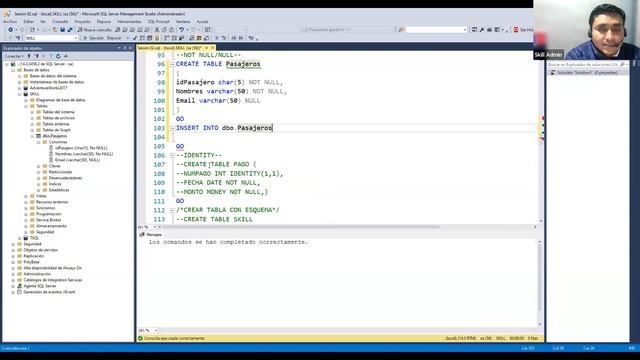Click the decrease indent icon
The width and height of the screenshot is (640, 360).
(233, 38)
